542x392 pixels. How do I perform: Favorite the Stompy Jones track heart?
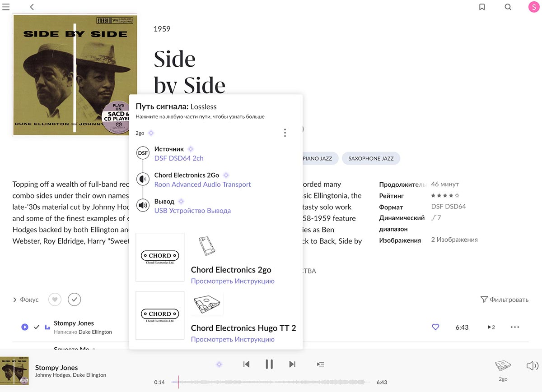tap(435, 327)
